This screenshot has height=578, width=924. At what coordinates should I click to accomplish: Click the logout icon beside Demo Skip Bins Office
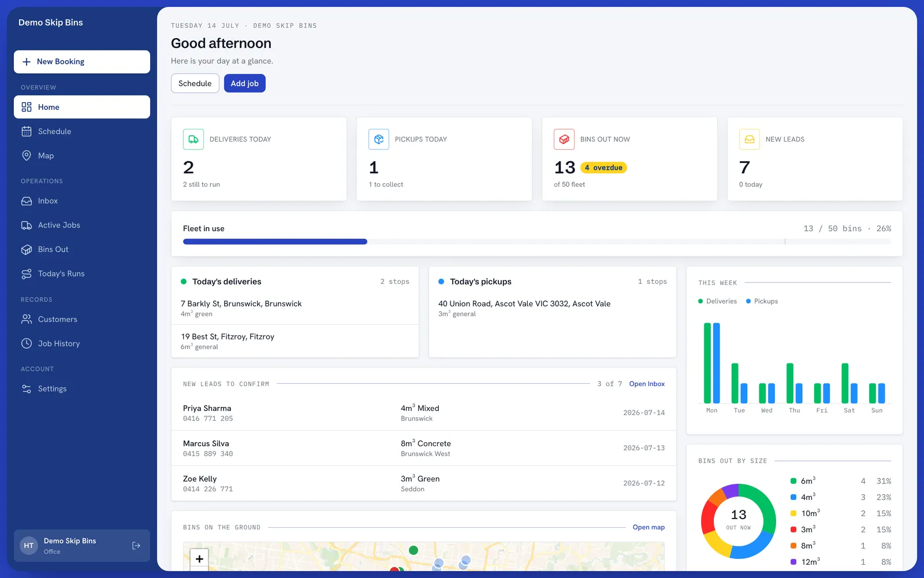coord(136,546)
